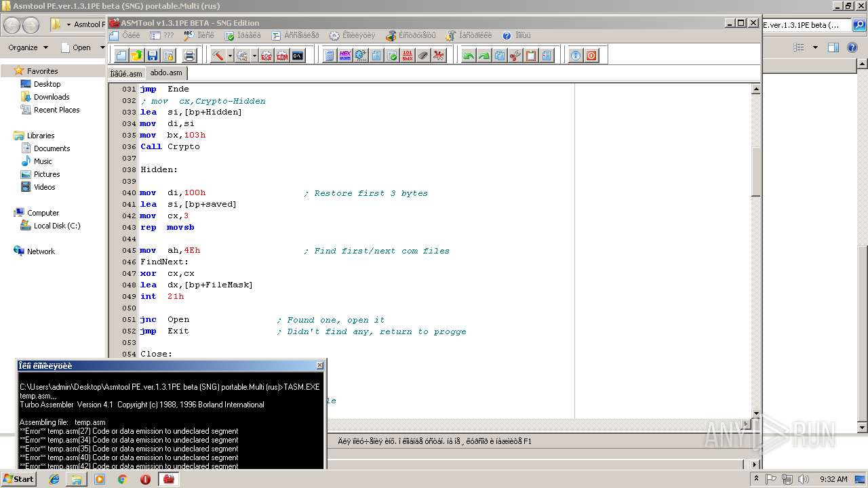The height and width of the screenshot is (488, 868).
Task: Click editor vertical scrollbar up arrow
Action: point(755,88)
